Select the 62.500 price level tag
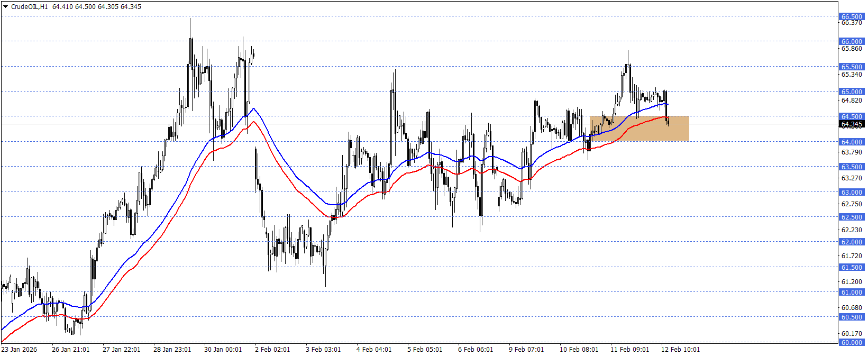The image size is (868, 356). [852, 217]
